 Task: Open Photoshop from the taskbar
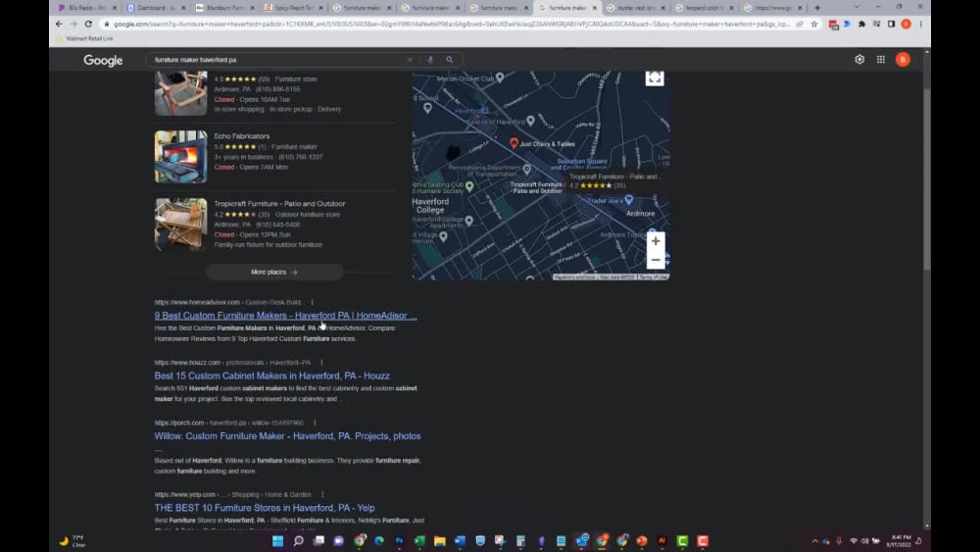[400, 541]
